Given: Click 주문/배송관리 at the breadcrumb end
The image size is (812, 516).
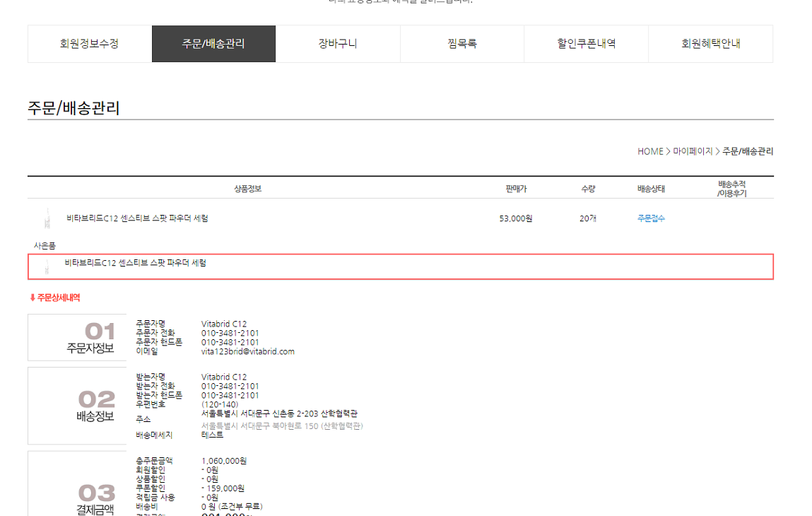Looking at the screenshot, I should (x=748, y=151).
